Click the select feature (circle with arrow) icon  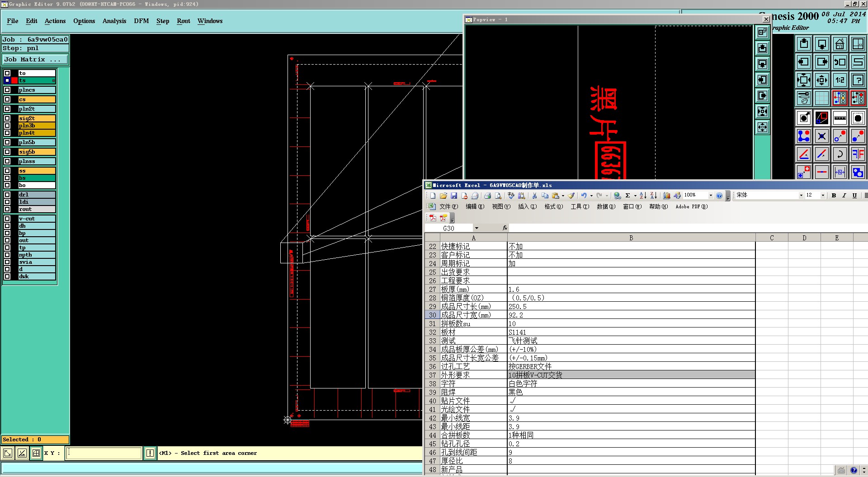tap(804, 118)
